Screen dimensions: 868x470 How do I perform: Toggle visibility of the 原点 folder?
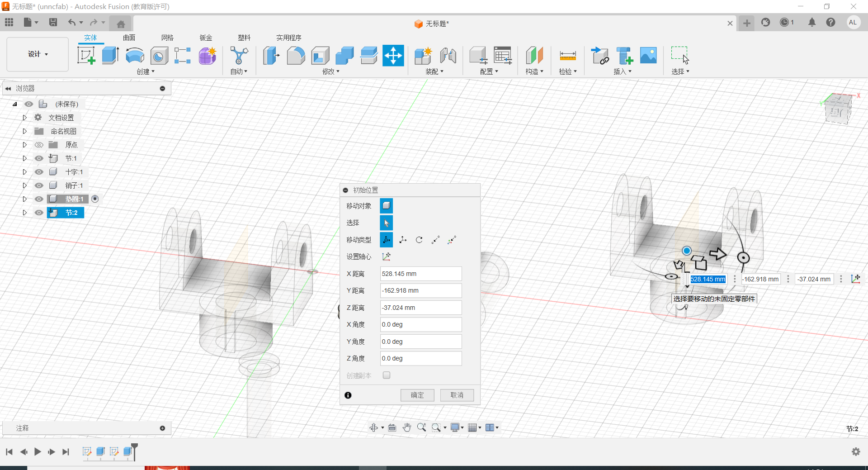pos(39,145)
